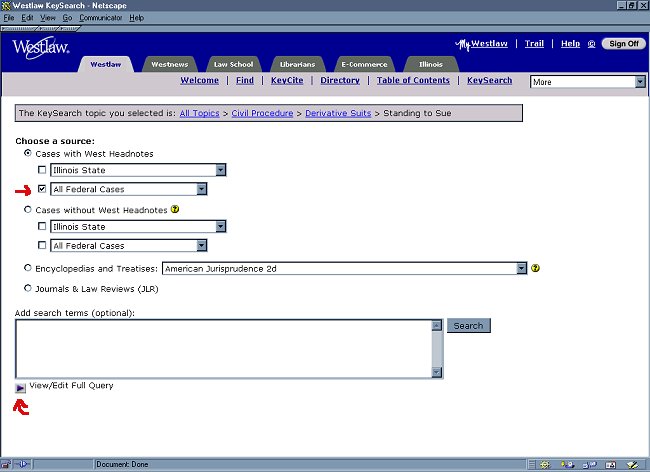Click All Topics breadcrumb link
The width and height of the screenshot is (650, 472).
pos(199,113)
